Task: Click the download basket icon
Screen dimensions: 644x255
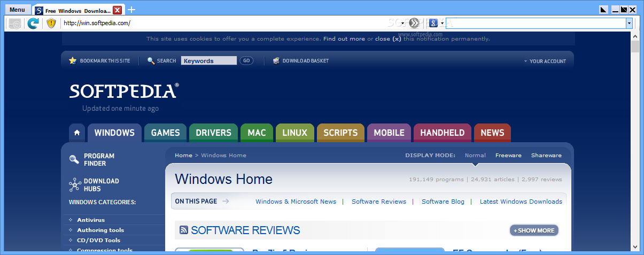Action: pyautogui.click(x=276, y=60)
